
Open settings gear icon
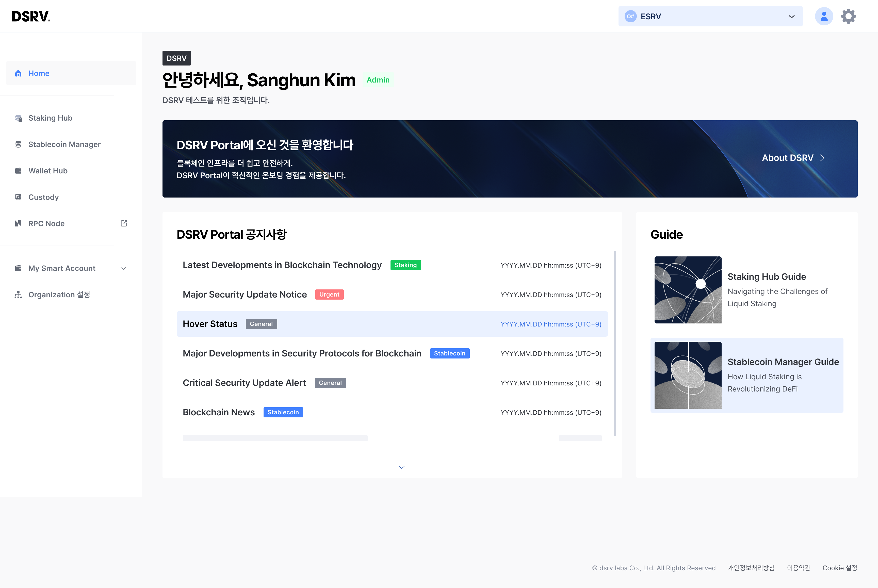tap(848, 16)
